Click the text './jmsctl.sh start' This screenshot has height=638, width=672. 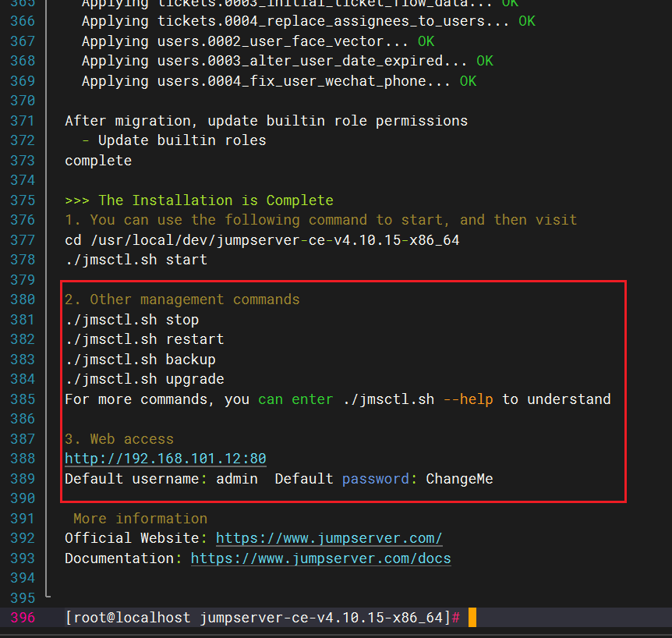[x=136, y=260]
